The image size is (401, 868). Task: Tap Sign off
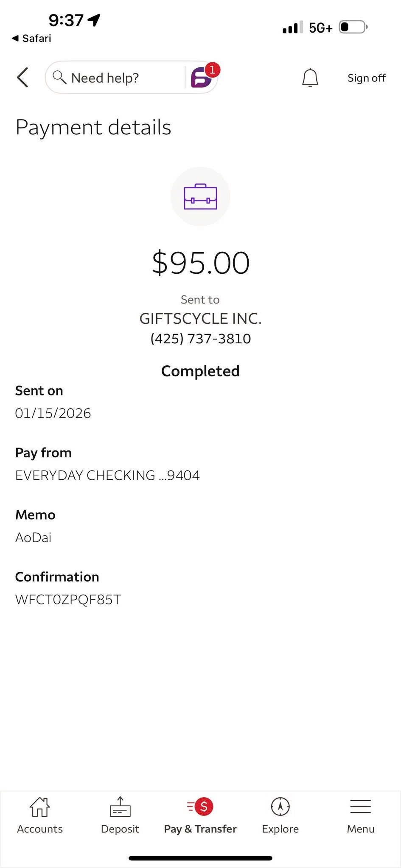366,78
